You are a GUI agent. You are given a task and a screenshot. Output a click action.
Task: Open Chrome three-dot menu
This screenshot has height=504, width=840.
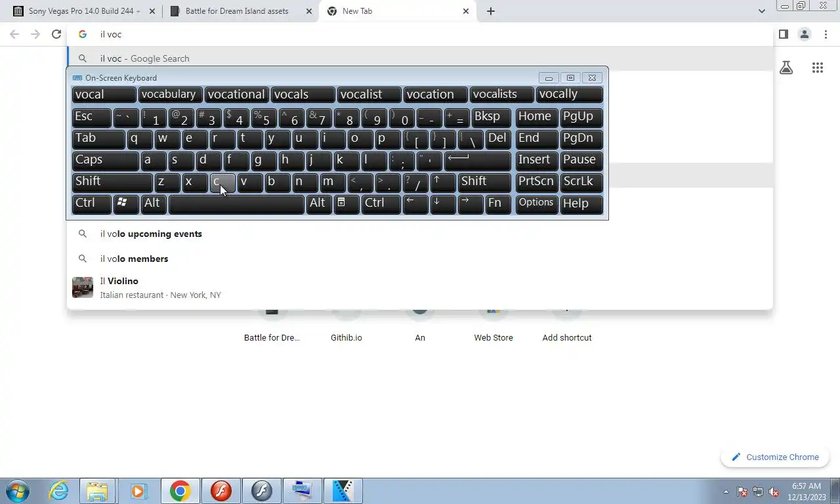[x=827, y=34]
